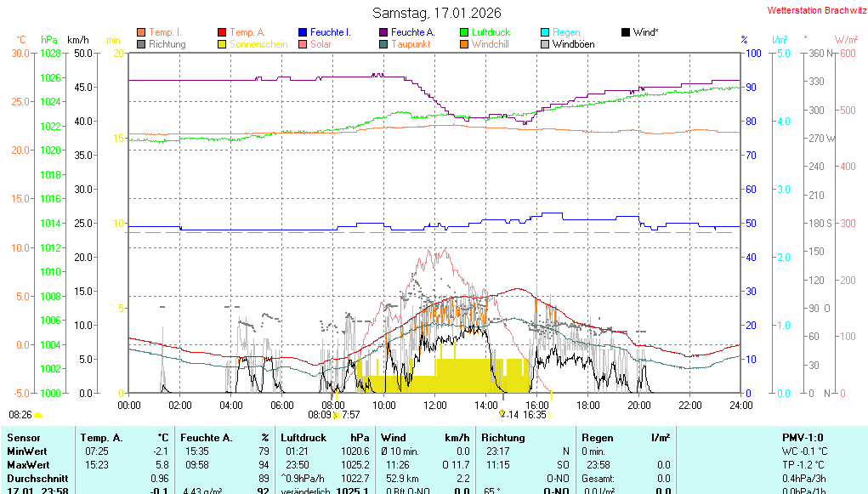Viewport: 868px width, 494px height.
Task: Select the Luftdruck column header in table
Action: [304, 437]
